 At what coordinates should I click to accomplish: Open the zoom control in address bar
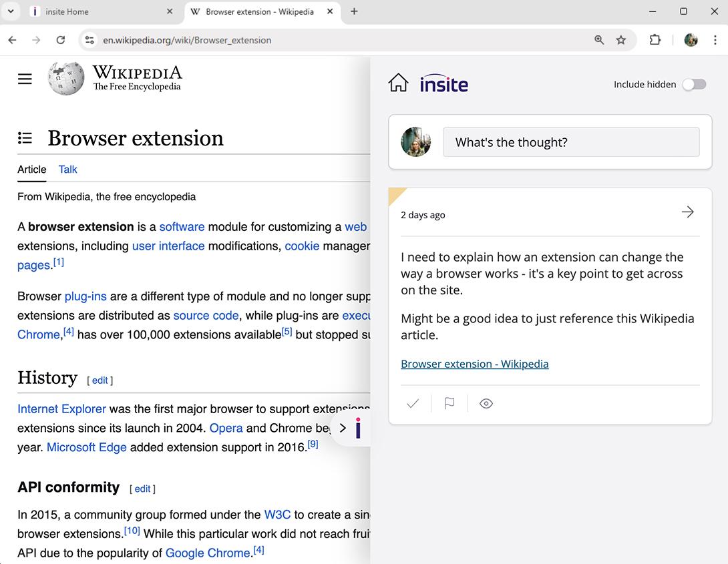[599, 40]
